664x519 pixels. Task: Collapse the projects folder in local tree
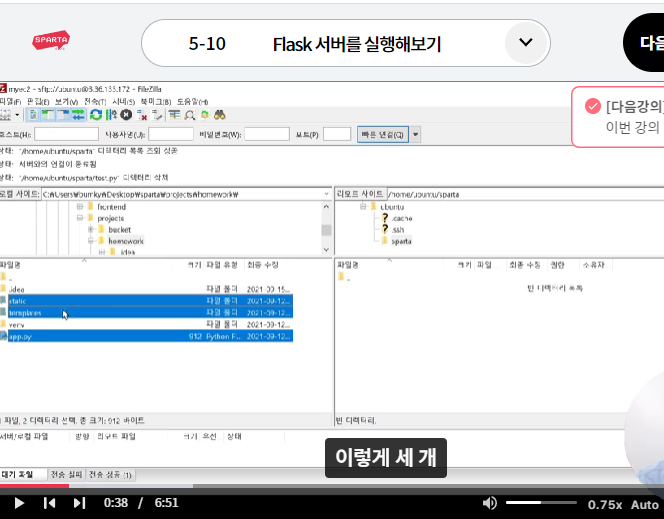80,218
